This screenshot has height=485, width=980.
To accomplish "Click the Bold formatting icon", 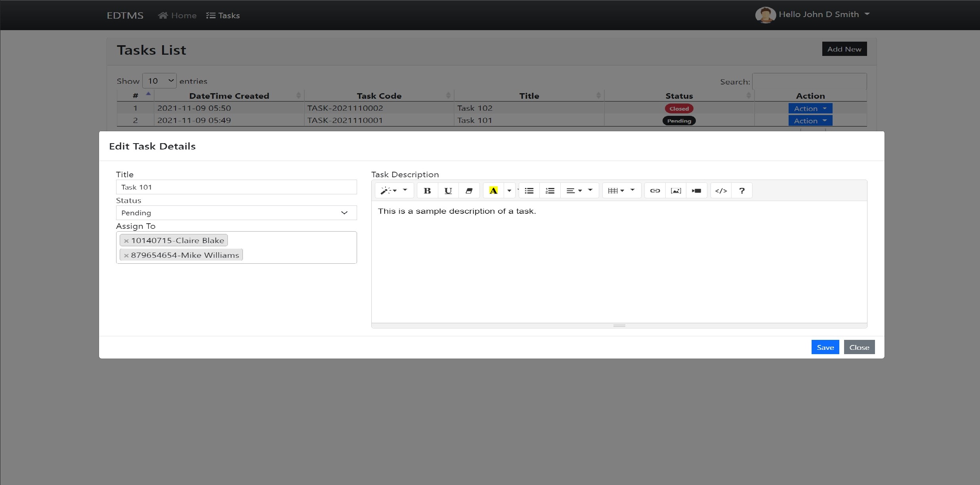I will [427, 190].
